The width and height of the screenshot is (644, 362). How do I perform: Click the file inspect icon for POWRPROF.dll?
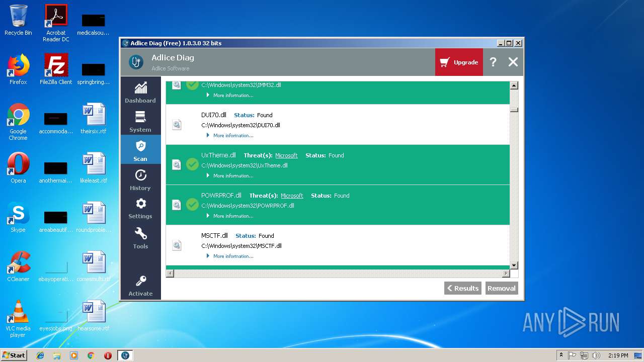point(177,205)
